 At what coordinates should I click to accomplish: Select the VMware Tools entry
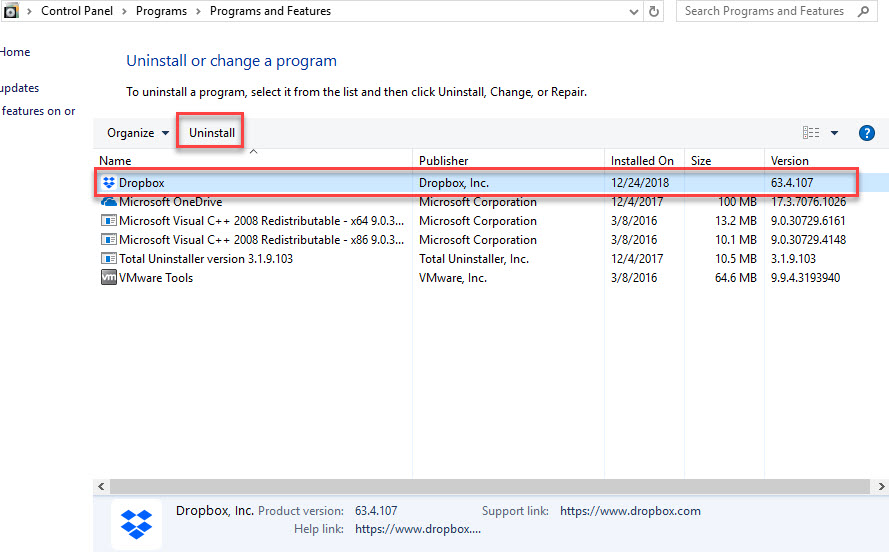click(x=156, y=278)
